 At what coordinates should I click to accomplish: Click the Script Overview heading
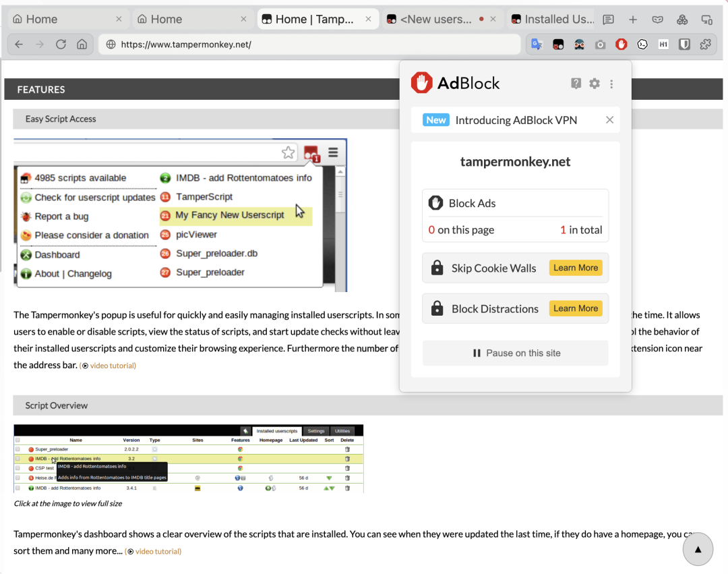click(x=56, y=405)
